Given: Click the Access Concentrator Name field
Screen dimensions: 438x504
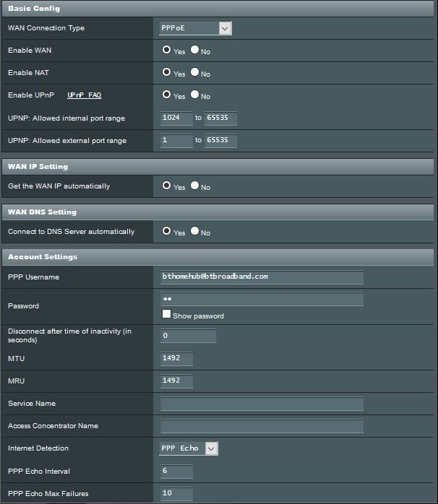Looking at the screenshot, I should click(262, 426).
